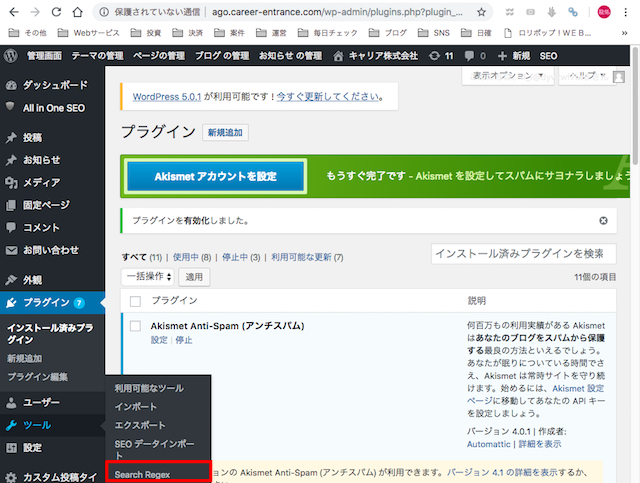Image resolution: width=640 pixels, height=483 pixels.
Task: Open the Media (メディア) sidebar item
Action: (40, 182)
